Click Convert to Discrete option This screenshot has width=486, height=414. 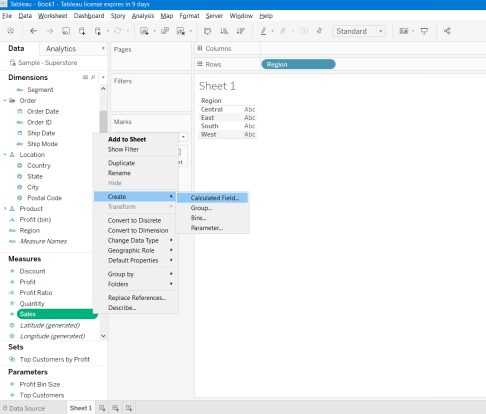tap(134, 220)
